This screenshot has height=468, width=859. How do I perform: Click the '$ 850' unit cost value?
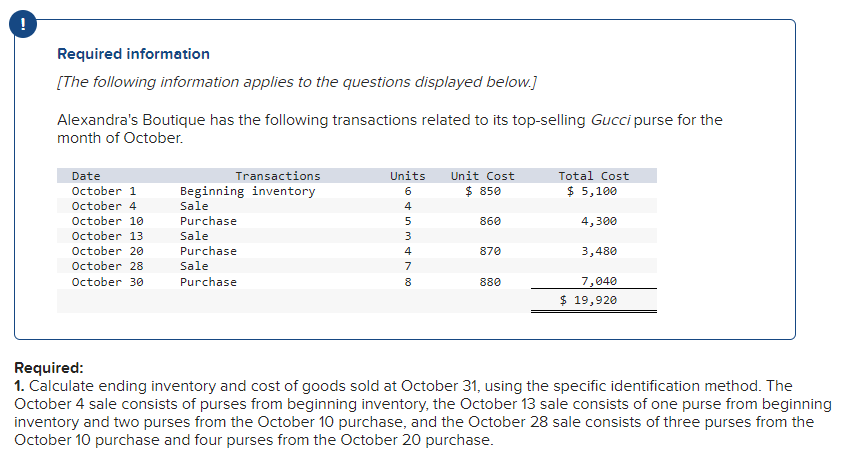(483, 191)
